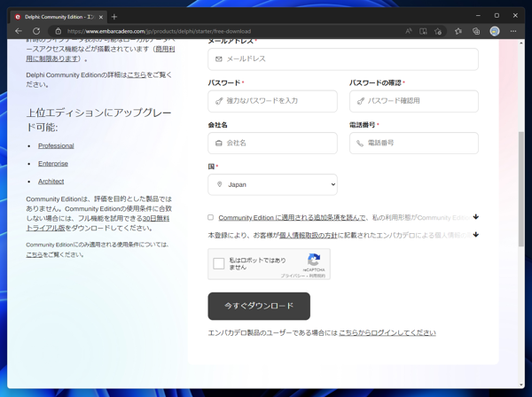Open the Enterprise edition link

click(53, 163)
